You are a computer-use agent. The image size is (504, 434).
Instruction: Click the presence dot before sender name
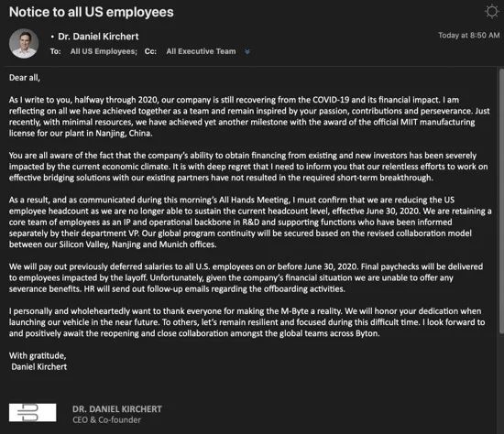(x=52, y=37)
